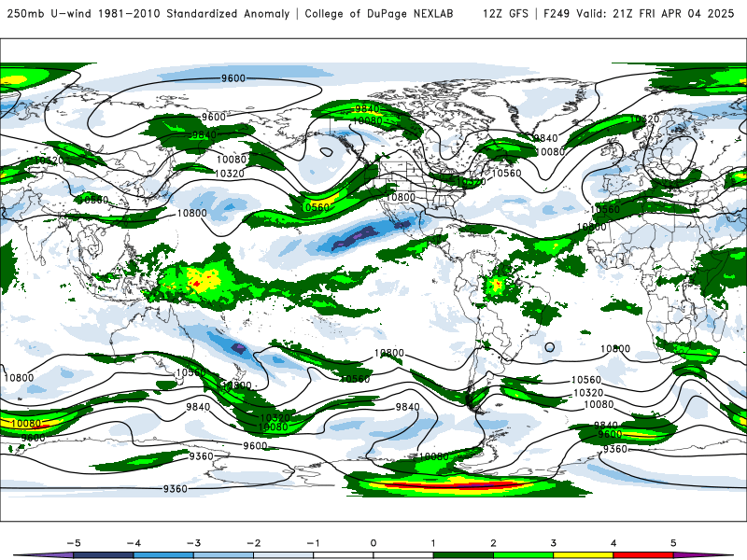The width and height of the screenshot is (747, 560).
Task: Click the '12Z GFS' model run text
Action: tap(505, 13)
